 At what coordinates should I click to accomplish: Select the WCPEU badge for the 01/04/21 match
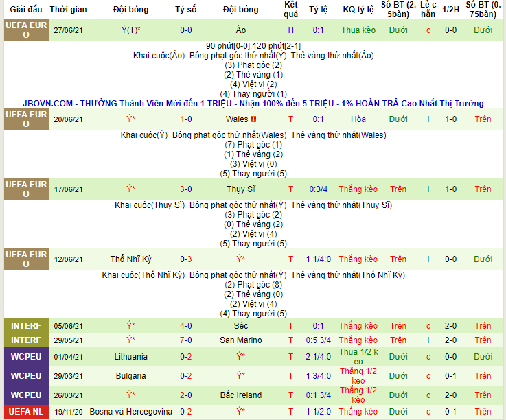click(x=25, y=357)
